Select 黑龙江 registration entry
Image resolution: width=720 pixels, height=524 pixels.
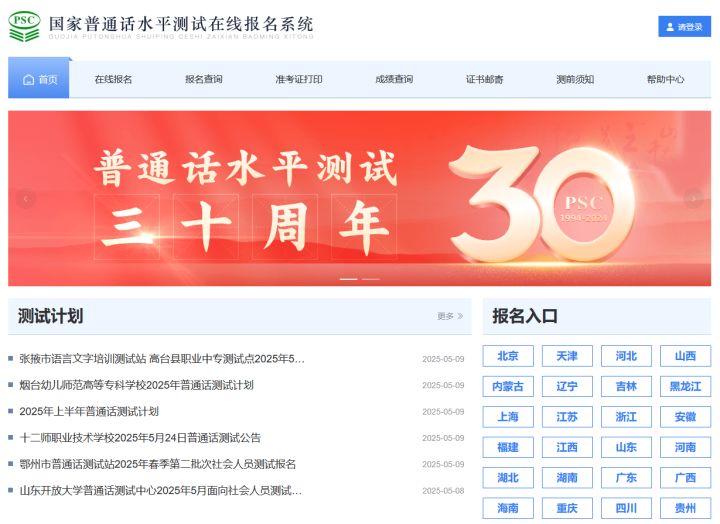coord(686,386)
